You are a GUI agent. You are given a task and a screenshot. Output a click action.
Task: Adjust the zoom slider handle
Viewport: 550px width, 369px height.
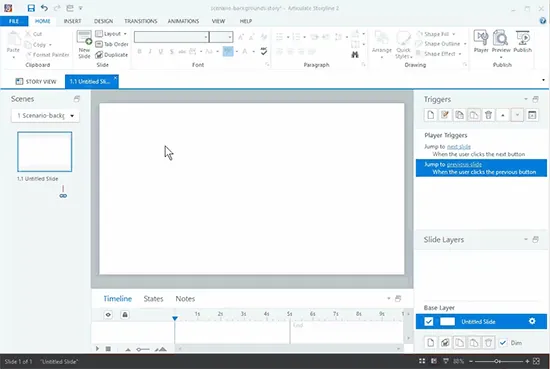point(497,361)
